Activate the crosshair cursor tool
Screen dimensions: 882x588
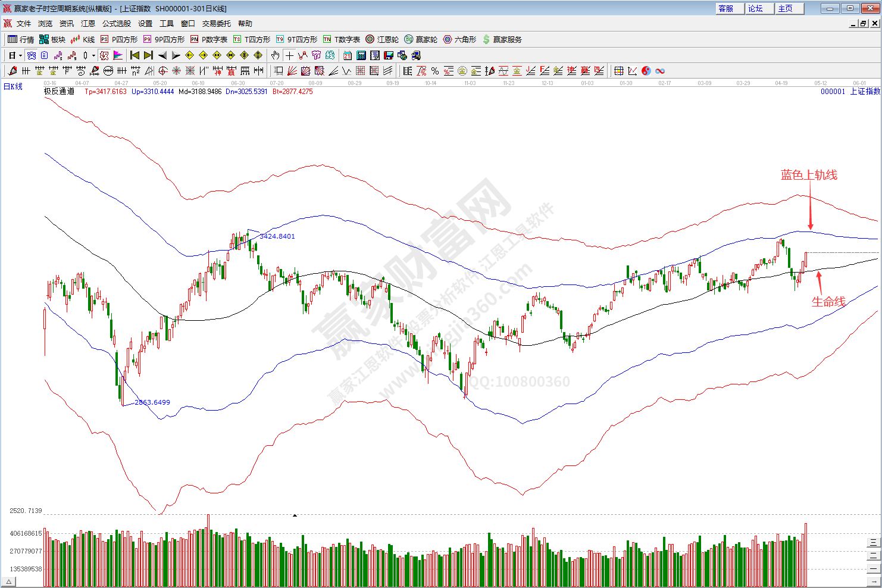(289, 55)
